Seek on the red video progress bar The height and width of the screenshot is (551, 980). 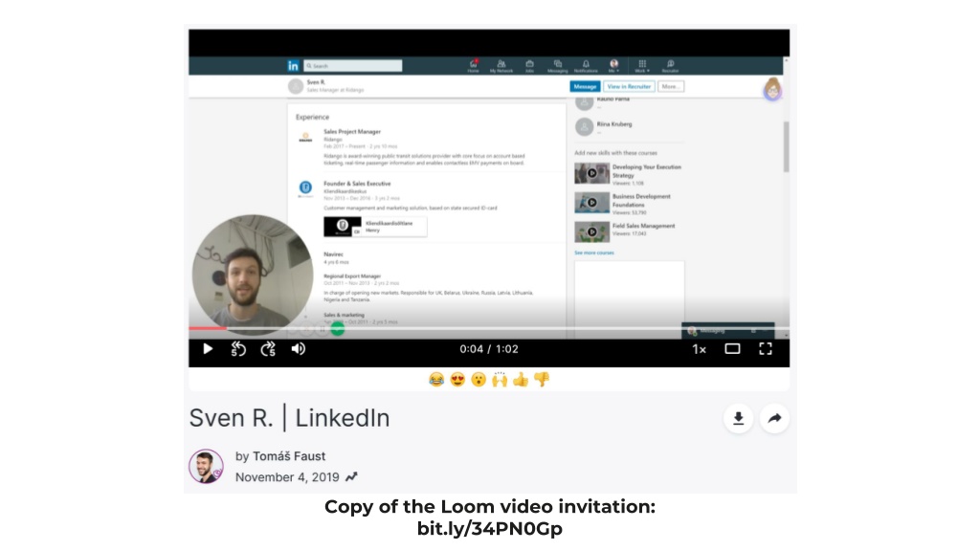click(x=208, y=328)
